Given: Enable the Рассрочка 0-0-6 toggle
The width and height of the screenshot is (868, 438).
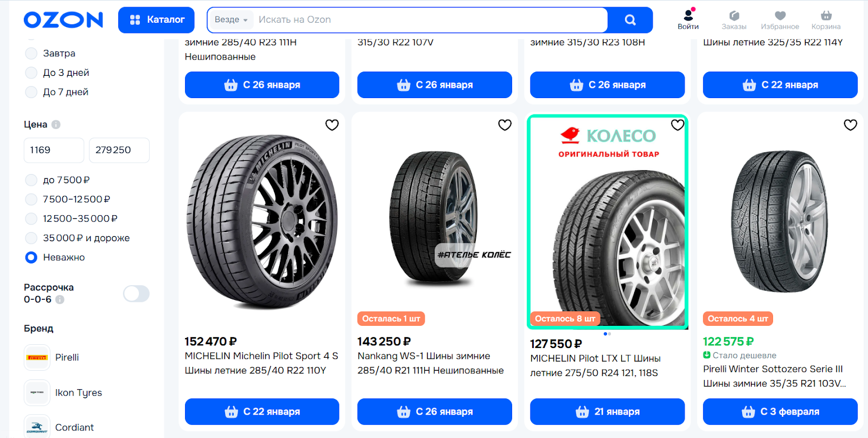Looking at the screenshot, I should tap(136, 294).
